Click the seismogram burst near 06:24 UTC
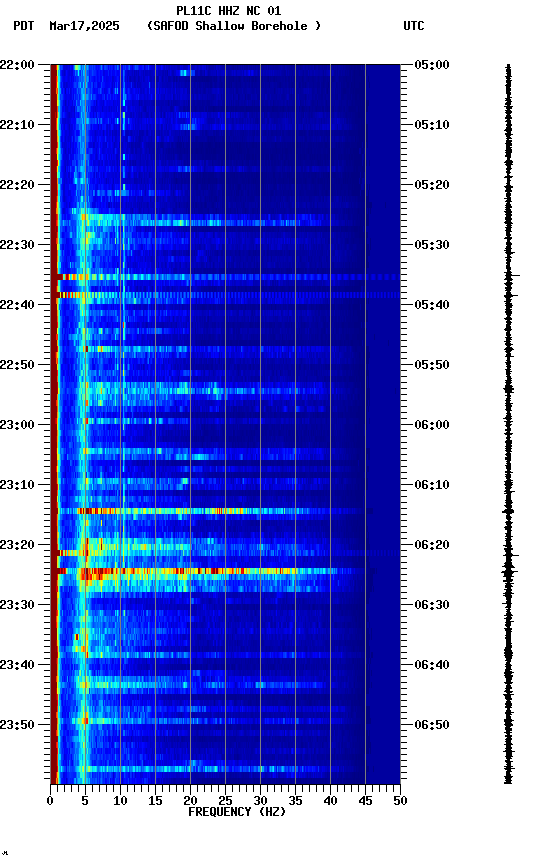The image size is (552, 864). click(510, 571)
